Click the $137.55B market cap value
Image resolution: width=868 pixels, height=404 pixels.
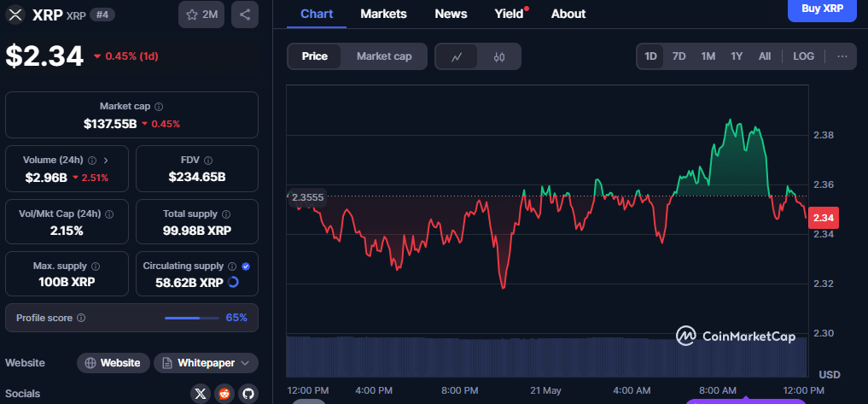coord(110,124)
